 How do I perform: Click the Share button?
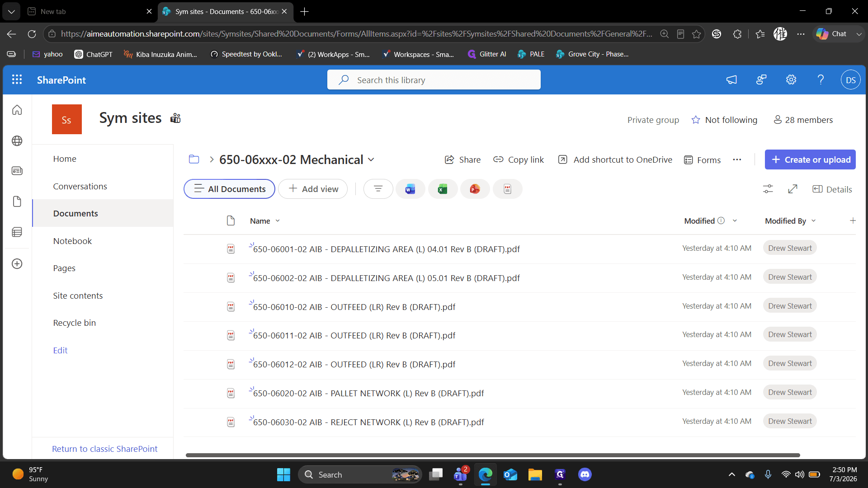coord(462,160)
